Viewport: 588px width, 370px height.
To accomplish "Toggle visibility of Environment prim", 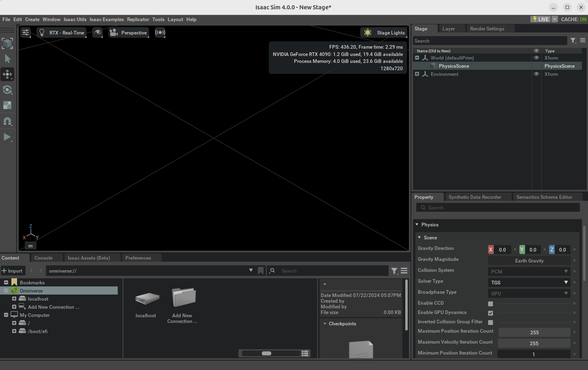I will (536, 74).
